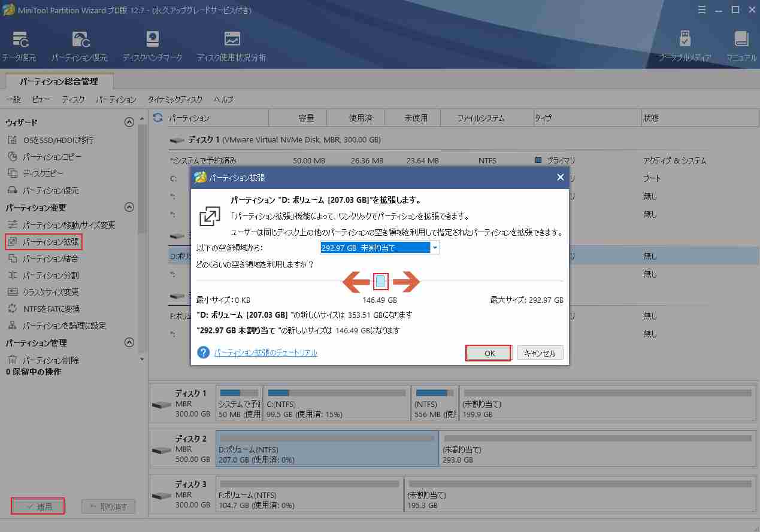
Task: Refresh the partition list
Action: (x=157, y=117)
